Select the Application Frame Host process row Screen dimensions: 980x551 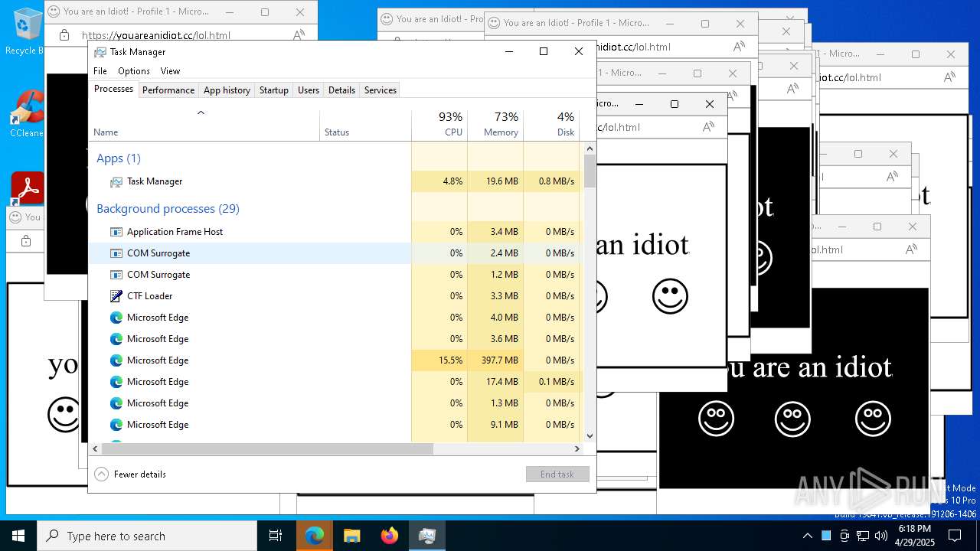tap(335, 232)
